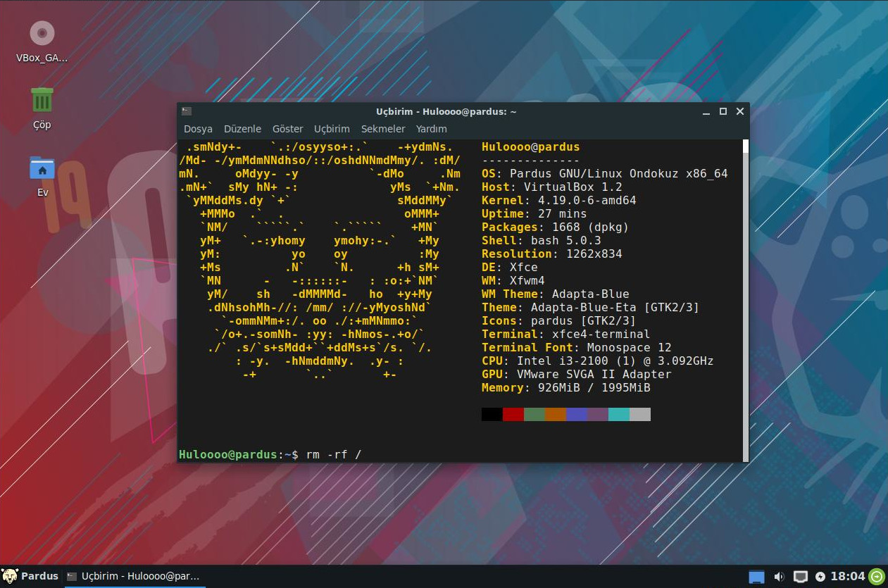Click the 'CPU: Intel i3-2100' line
Image resolution: width=888 pixels, height=588 pixels.
click(598, 361)
